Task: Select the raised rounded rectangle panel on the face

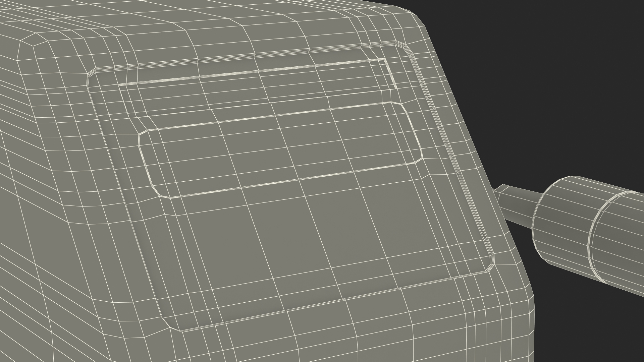Action: click(x=280, y=150)
